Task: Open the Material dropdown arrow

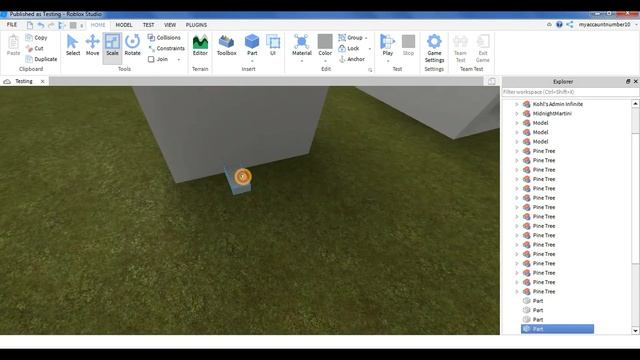Action: pyautogui.click(x=302, y=61)
